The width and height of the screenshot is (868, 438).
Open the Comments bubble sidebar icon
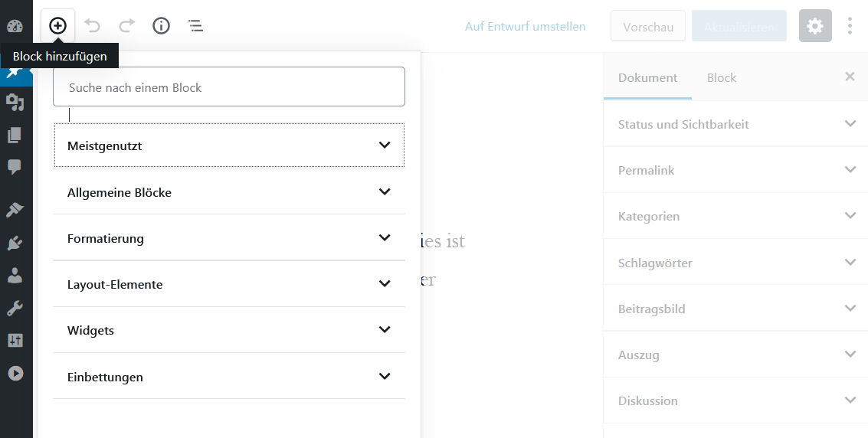point(15,166)
